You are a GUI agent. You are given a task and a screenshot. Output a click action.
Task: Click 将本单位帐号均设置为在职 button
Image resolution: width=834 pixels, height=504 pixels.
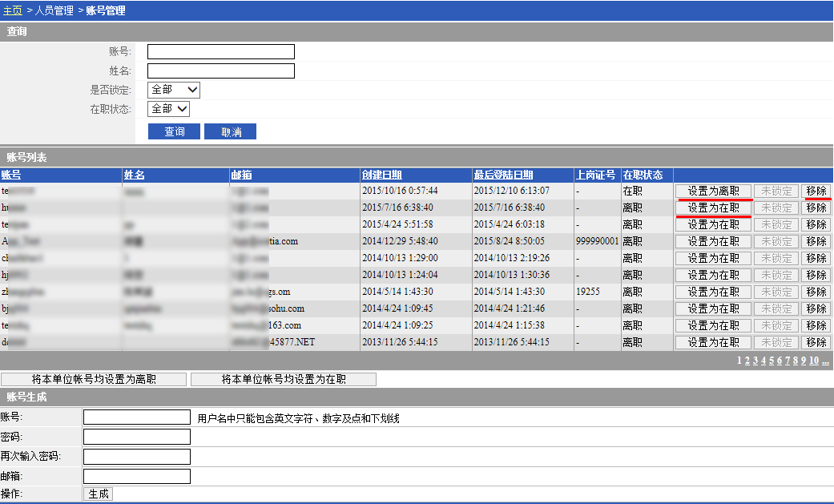click(283, 380)
